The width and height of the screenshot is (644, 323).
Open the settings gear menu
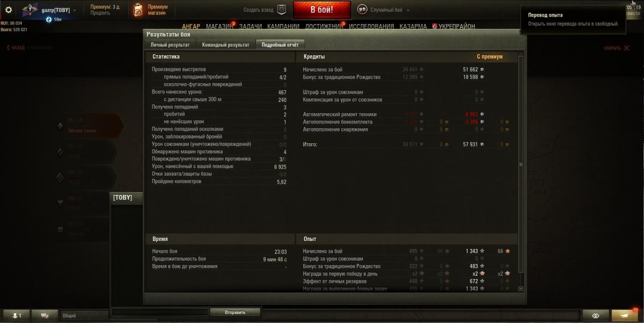coord(9,10)
